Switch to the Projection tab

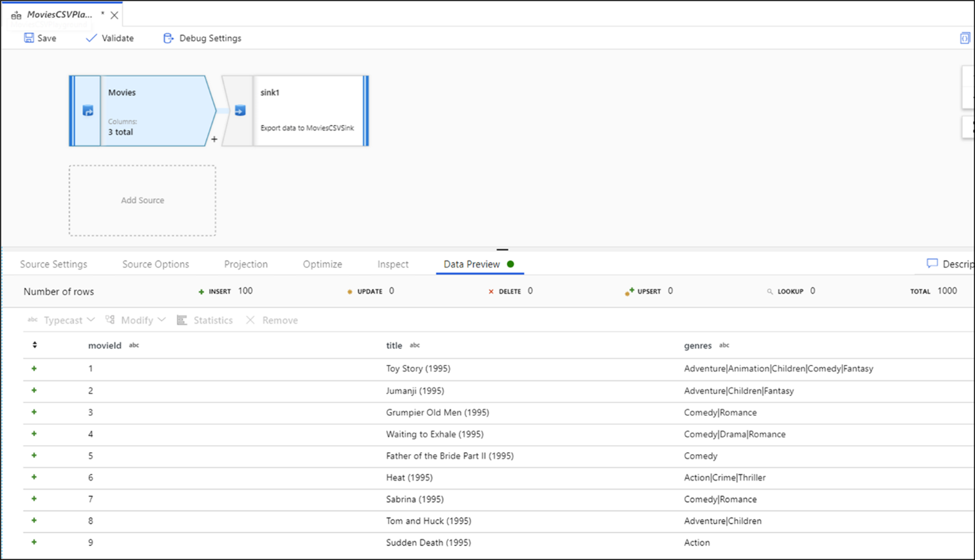pos(246,264)
